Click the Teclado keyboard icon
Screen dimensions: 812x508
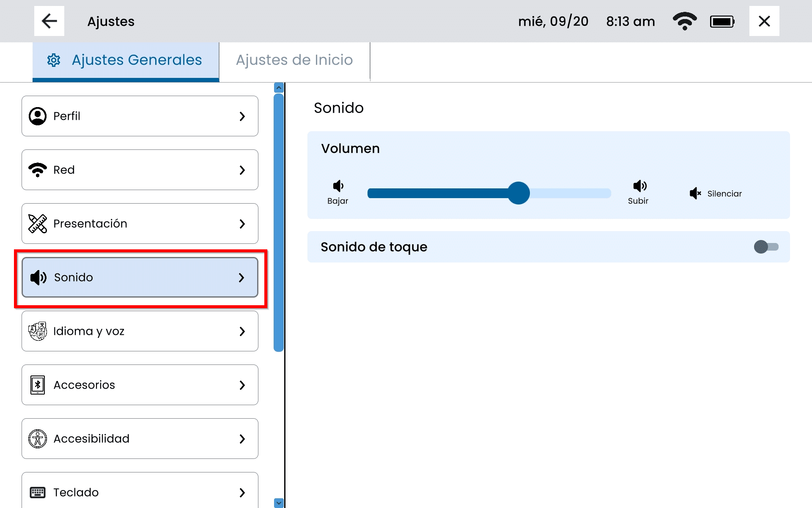coord(38,492)
